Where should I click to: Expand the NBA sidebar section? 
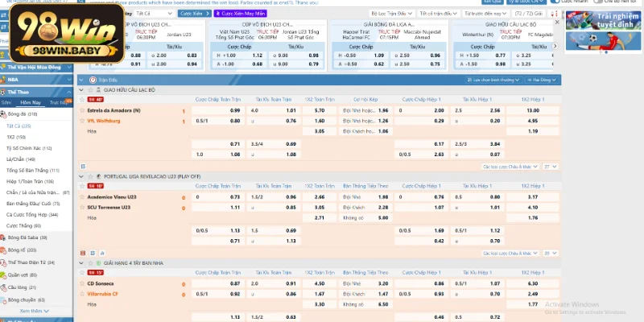pyautogui.click(x=36, y=80)
